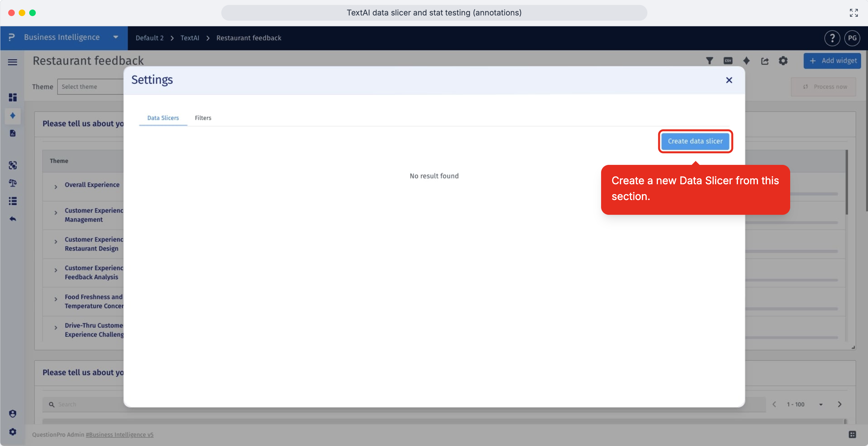The width and height of the screenshot is (868, 446).
Task: Open the admin user shield icon
Action: [x=12, y=413]
